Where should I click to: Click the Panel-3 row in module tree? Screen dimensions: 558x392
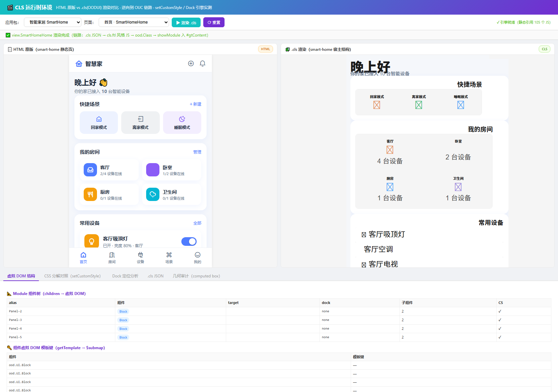pyautogui.click(x=279, y=320)
